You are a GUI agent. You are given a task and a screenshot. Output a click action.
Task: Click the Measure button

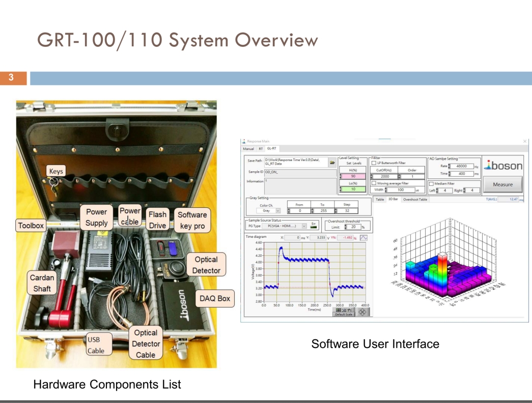[503, 184]
